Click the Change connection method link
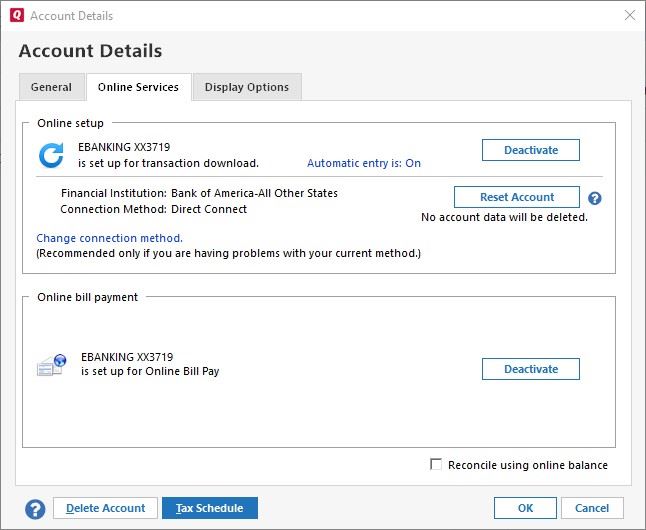Image resolution: width=646 pixels, height=530 pixels. coord(109,238)
